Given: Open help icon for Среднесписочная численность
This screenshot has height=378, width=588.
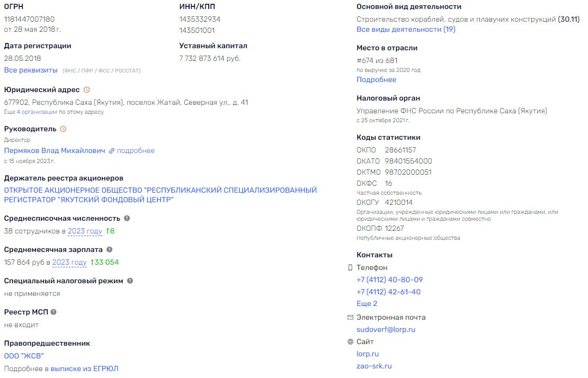Looking at the screenshot, I should click(x=127, y=219).
